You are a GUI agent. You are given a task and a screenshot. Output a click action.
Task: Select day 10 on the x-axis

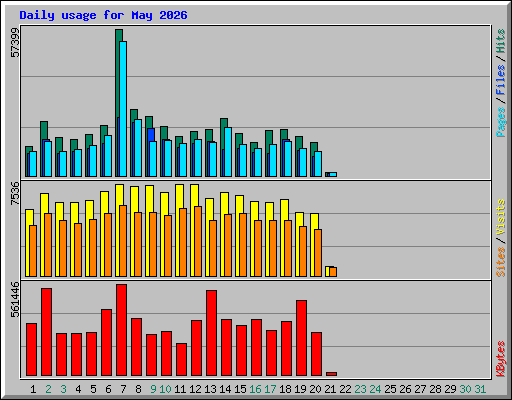[165, 389]
